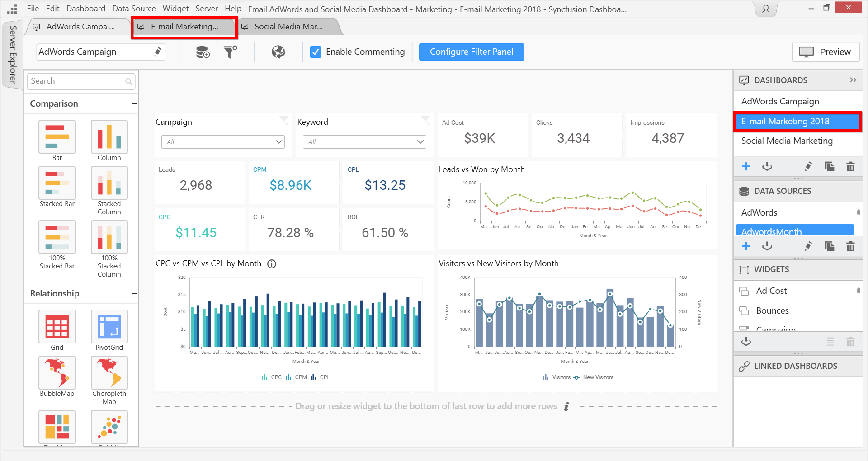Click the Preview button
The width and height of the screenshot is (868, 461).
826,52
